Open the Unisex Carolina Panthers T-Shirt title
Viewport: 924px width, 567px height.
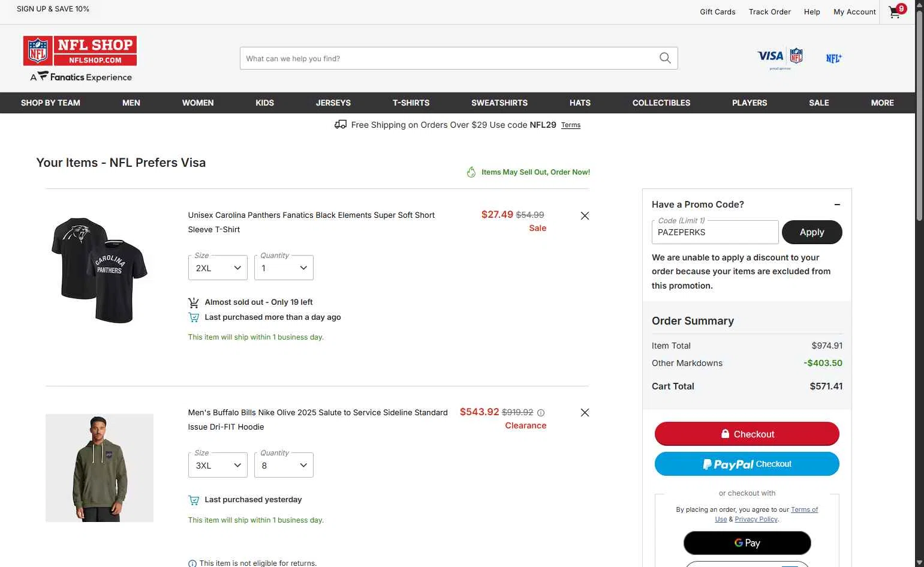pos(311,223)
